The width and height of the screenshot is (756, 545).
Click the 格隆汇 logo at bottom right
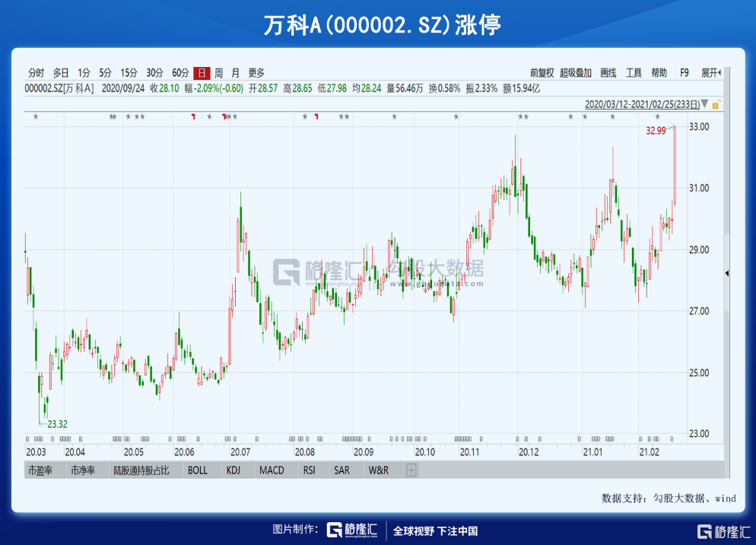(x=724, y=531)
